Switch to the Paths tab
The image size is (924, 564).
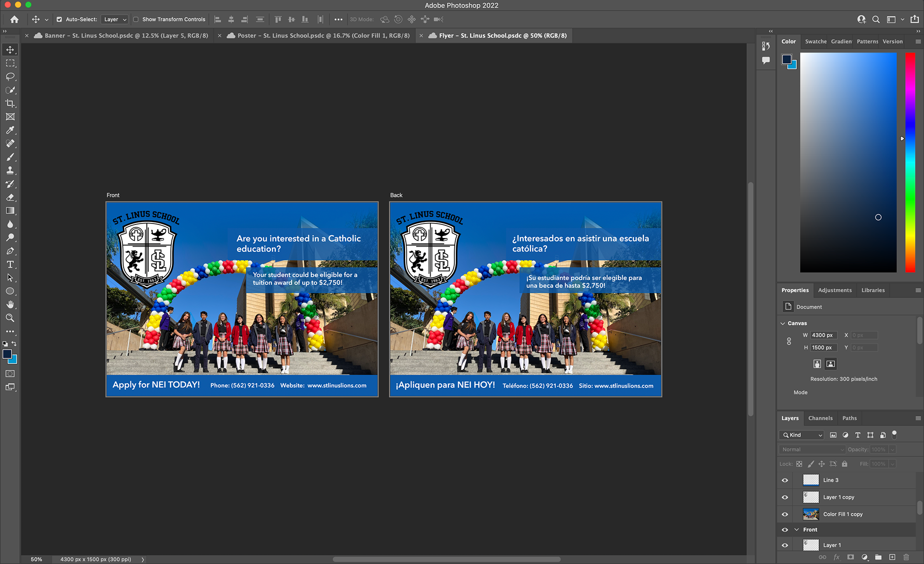tap(849, 418)
